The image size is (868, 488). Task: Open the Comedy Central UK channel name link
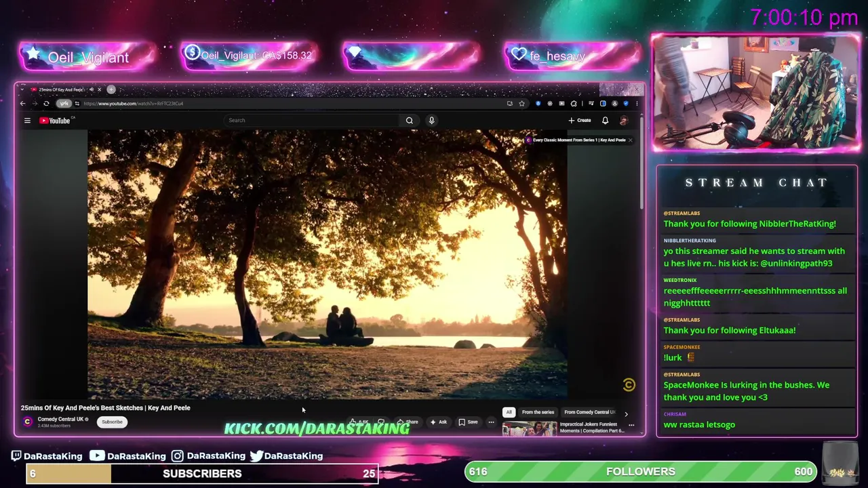point(60,419)
